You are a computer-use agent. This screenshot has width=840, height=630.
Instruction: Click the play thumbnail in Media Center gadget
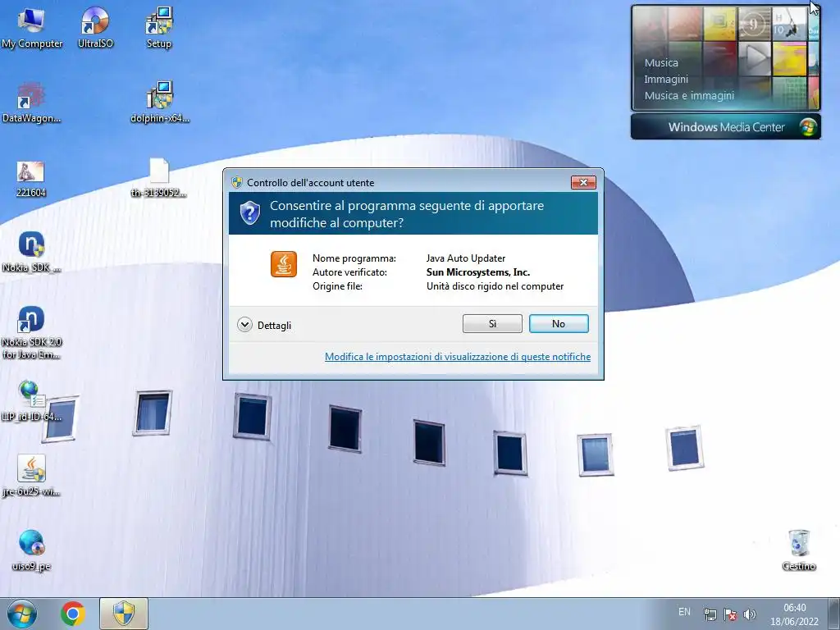755,58
